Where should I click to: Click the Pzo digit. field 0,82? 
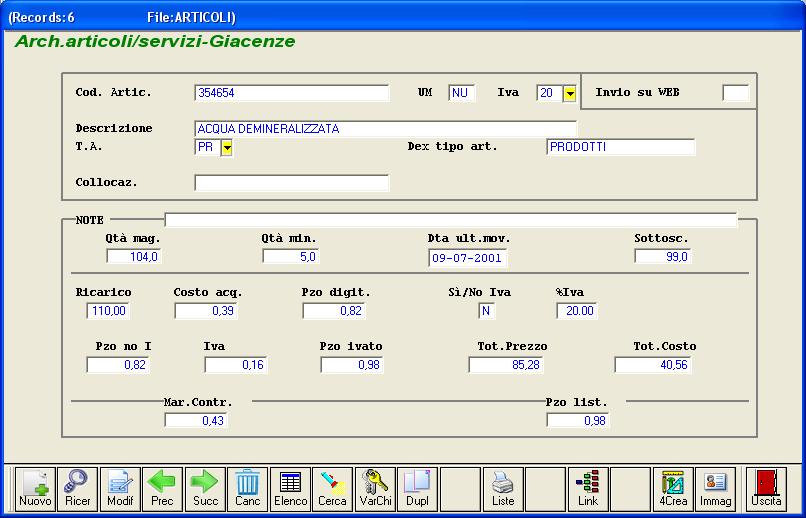[x=334, y=311]
